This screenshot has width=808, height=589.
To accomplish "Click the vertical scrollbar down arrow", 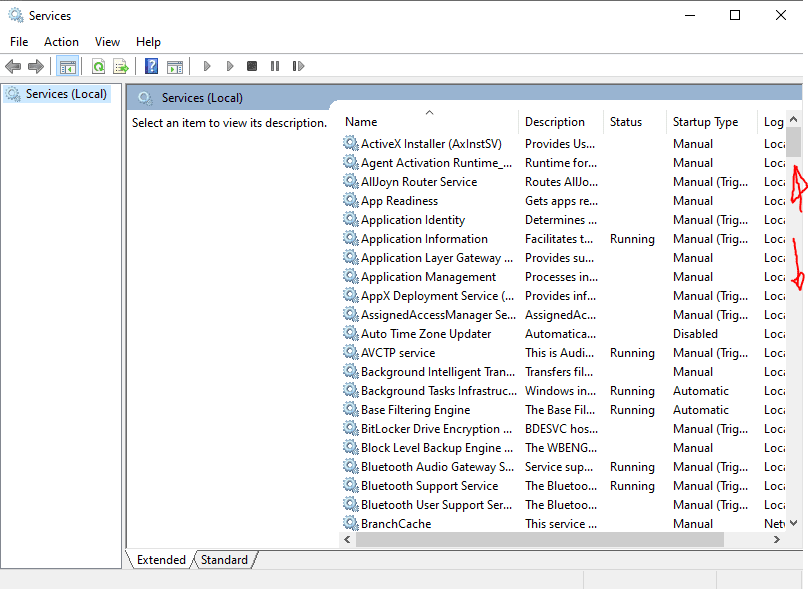I will (794, 523).
